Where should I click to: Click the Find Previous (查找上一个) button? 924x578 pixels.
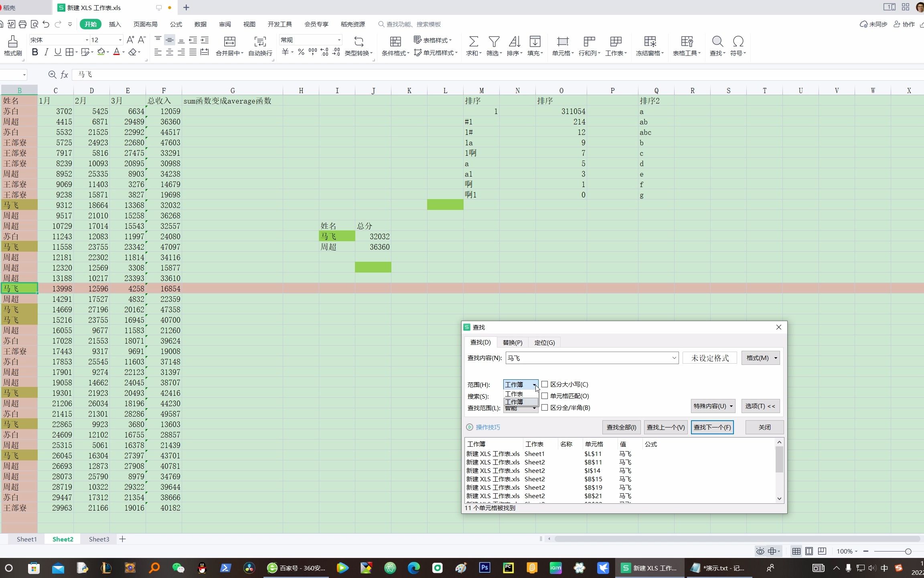pos(666,427)
